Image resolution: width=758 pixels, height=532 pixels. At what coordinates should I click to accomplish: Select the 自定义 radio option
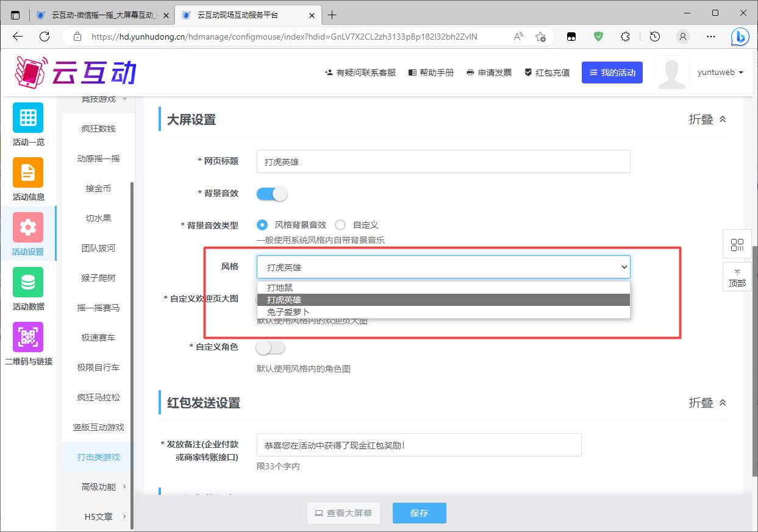tap(340, 225)
